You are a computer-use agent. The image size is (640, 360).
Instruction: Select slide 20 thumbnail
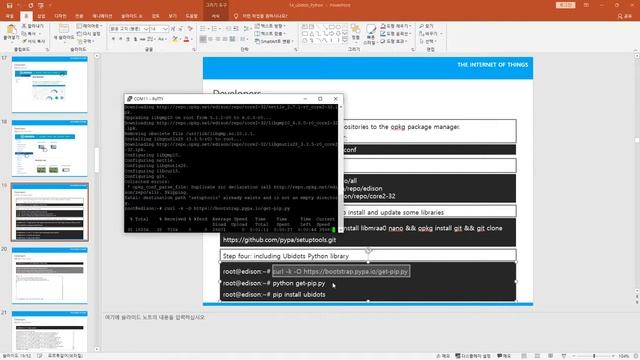click(49, 276)
